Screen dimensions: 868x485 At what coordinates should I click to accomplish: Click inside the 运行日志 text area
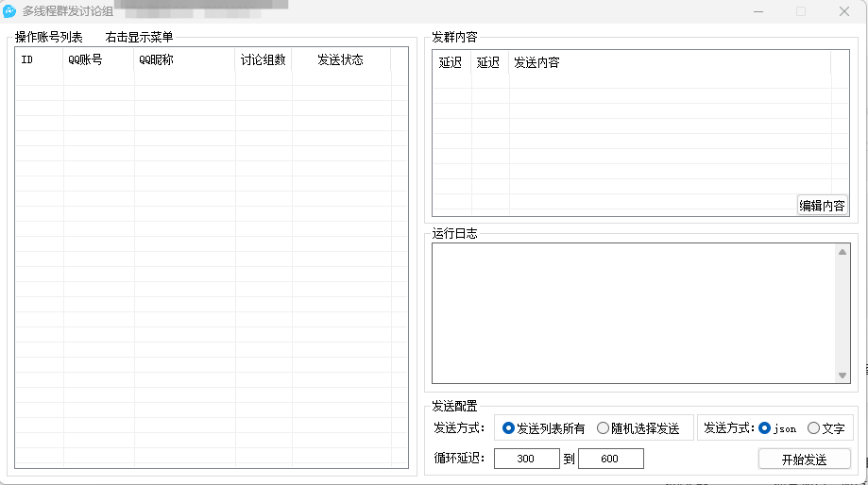pyautogui.click(x=633, y=313)
